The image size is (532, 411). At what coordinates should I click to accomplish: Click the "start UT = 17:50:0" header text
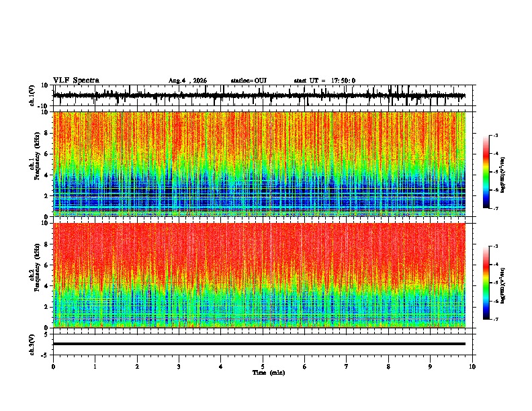tap(324, 81)
